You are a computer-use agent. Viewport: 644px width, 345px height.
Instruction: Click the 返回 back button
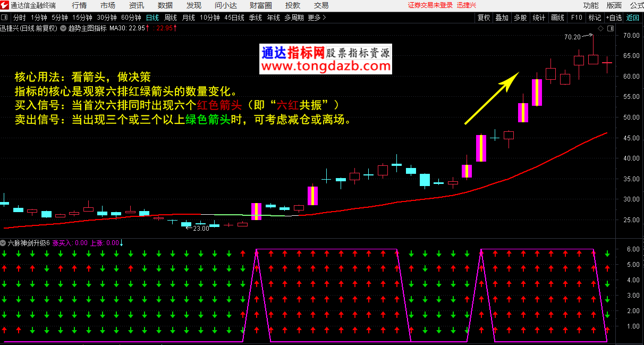pyautogui.click(x=633, y=18)
